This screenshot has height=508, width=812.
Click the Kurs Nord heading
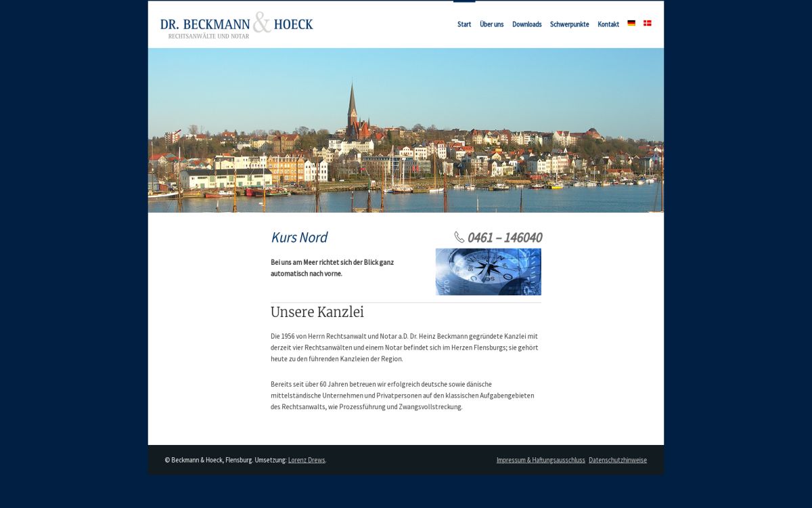pos(299,237)
